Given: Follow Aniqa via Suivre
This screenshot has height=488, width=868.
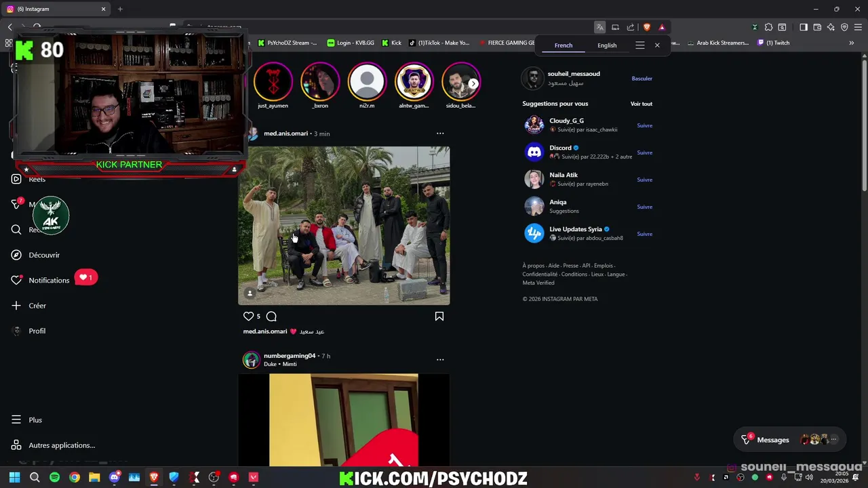Looking at the screenshot, I should [644, 207].
